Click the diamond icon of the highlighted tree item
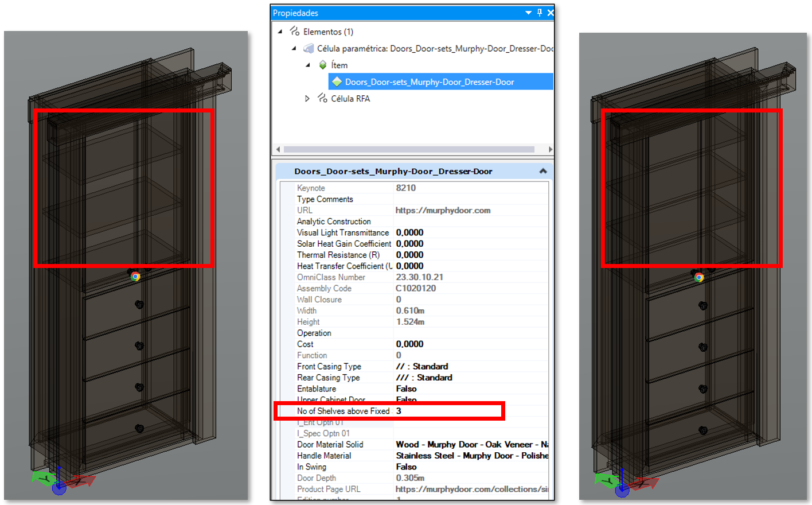 click(337, 82)
